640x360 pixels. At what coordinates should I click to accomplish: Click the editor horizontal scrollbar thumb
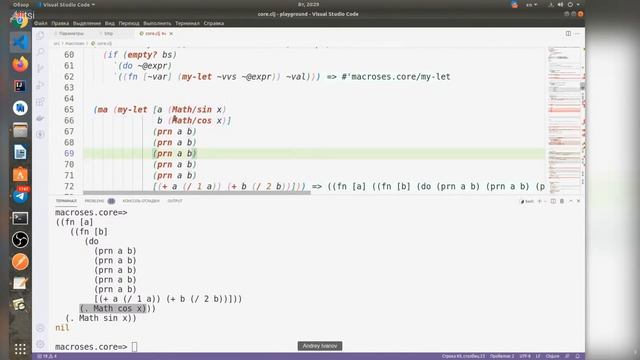[x=197, y=192]
